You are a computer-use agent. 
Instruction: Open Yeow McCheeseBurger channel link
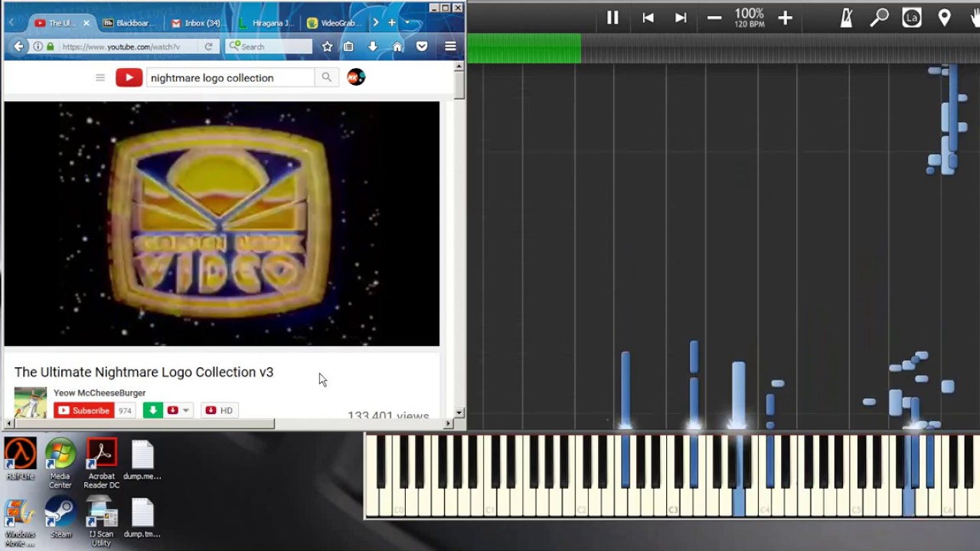[100, 393]
